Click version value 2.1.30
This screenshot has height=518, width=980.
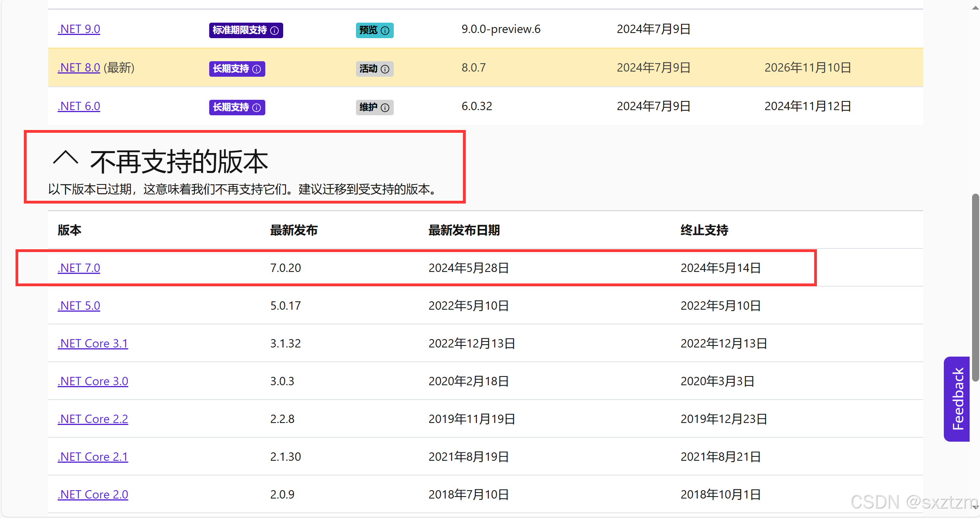coord(286,457)
